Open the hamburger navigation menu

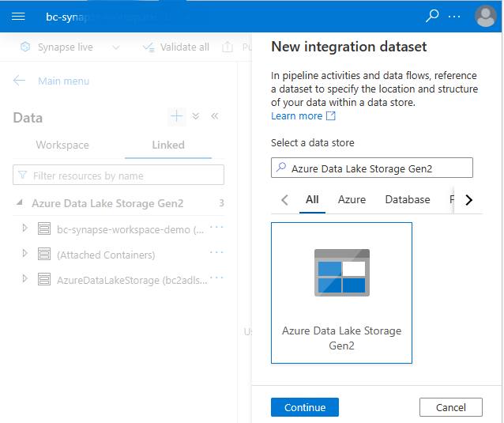pos(18,17)
